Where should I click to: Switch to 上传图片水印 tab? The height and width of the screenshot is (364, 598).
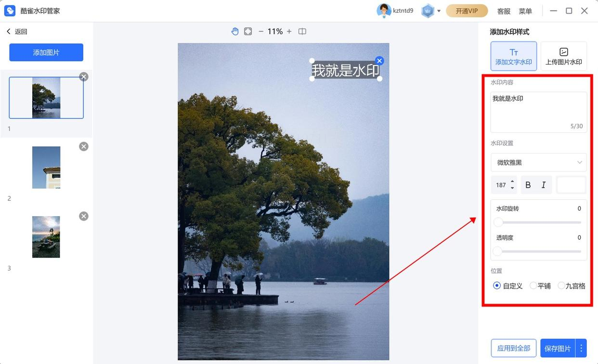point(564,56)
